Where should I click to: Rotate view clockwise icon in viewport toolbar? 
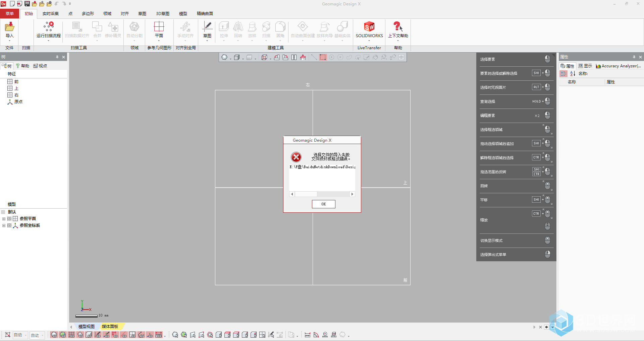[285, 57]
